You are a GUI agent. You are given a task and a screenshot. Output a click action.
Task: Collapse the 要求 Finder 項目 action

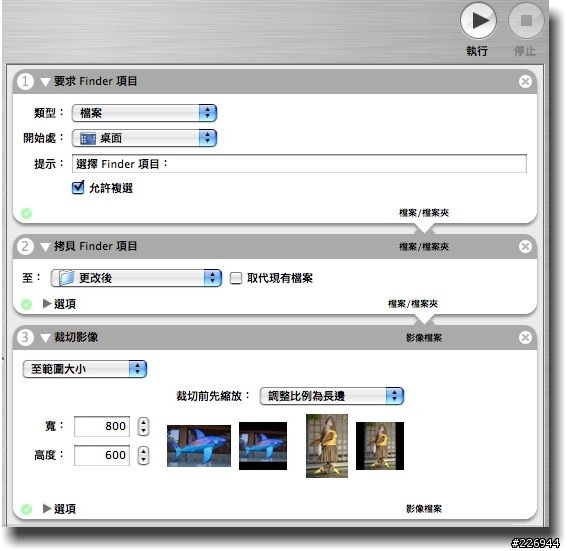tap(45, 82)
